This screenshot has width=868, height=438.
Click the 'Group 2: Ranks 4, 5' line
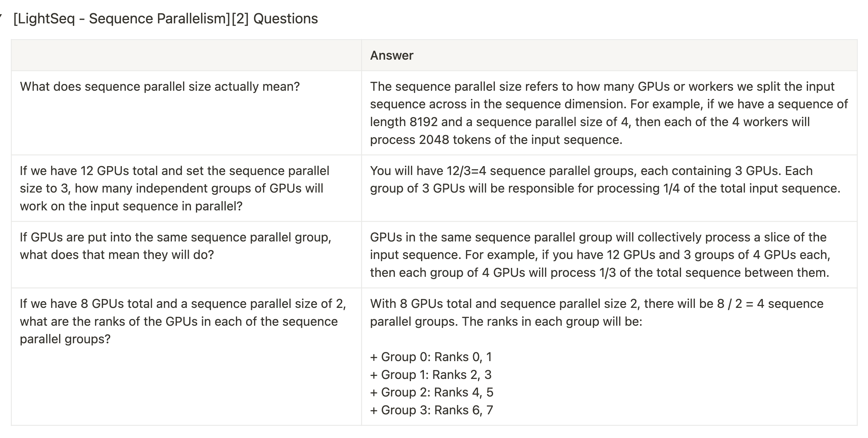[432, 392]
